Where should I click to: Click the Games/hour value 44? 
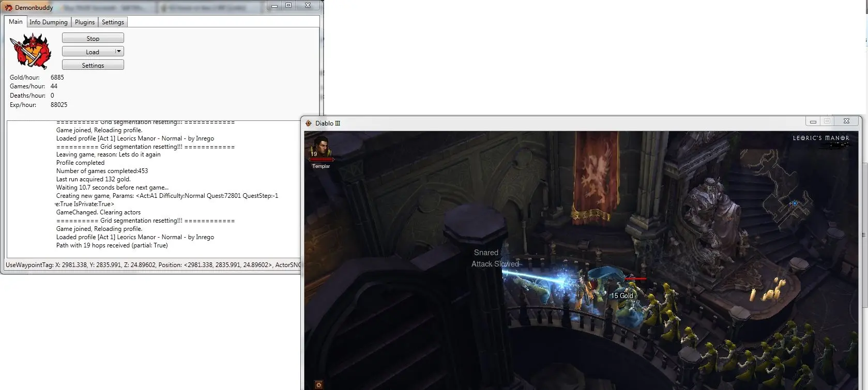click(x=54, y=86)
